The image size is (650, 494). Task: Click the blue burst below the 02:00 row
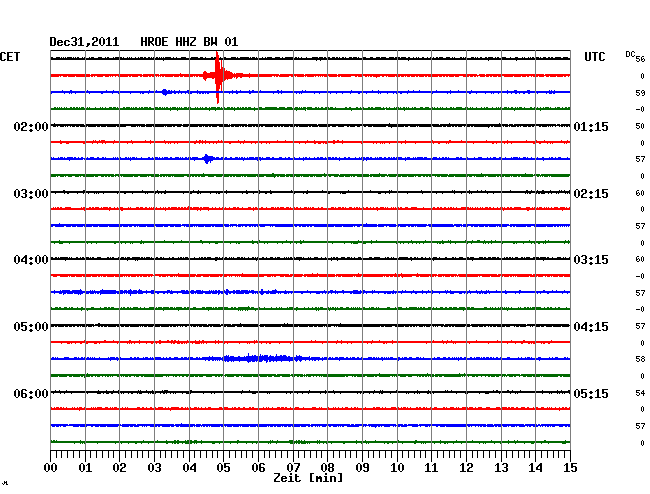click(208, 159)
